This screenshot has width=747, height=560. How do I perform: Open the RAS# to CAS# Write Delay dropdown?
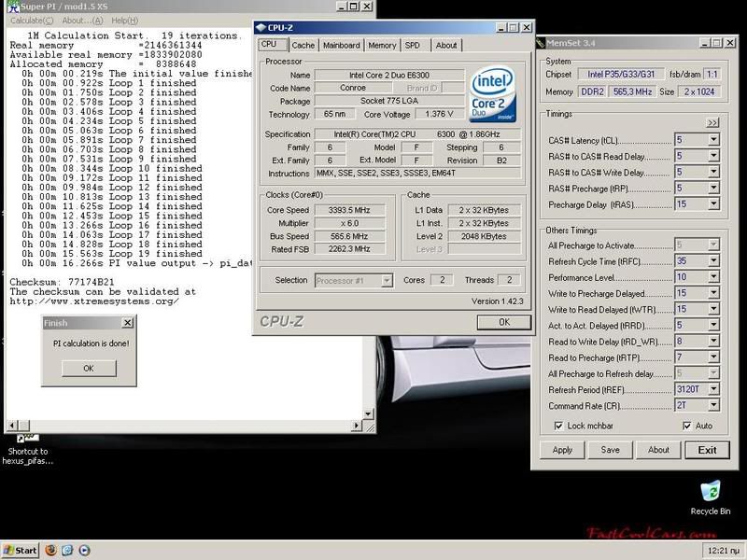click(713, 172)
